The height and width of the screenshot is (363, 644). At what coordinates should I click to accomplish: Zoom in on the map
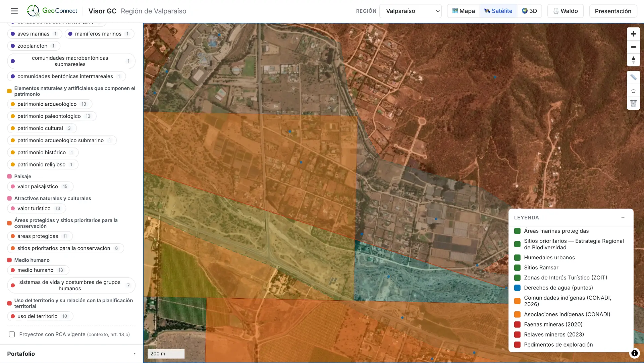click(x=633, y=34)
